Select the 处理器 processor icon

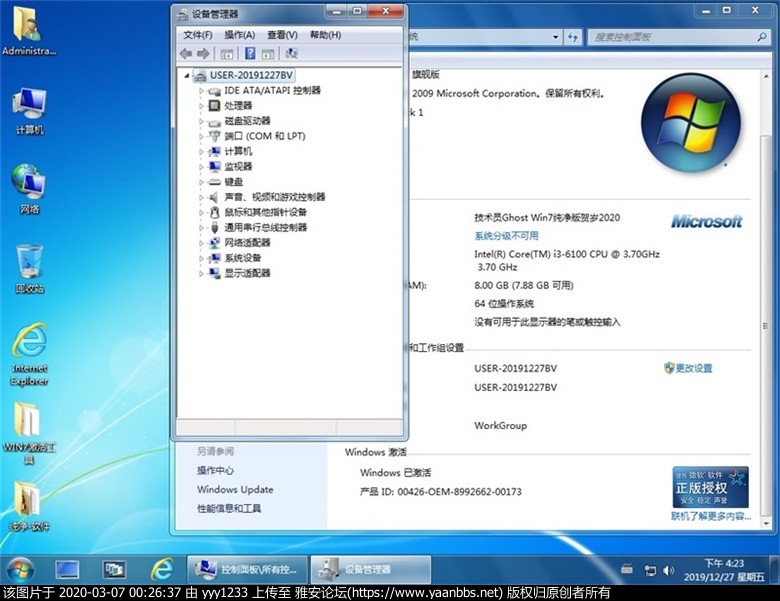[214, 106]
